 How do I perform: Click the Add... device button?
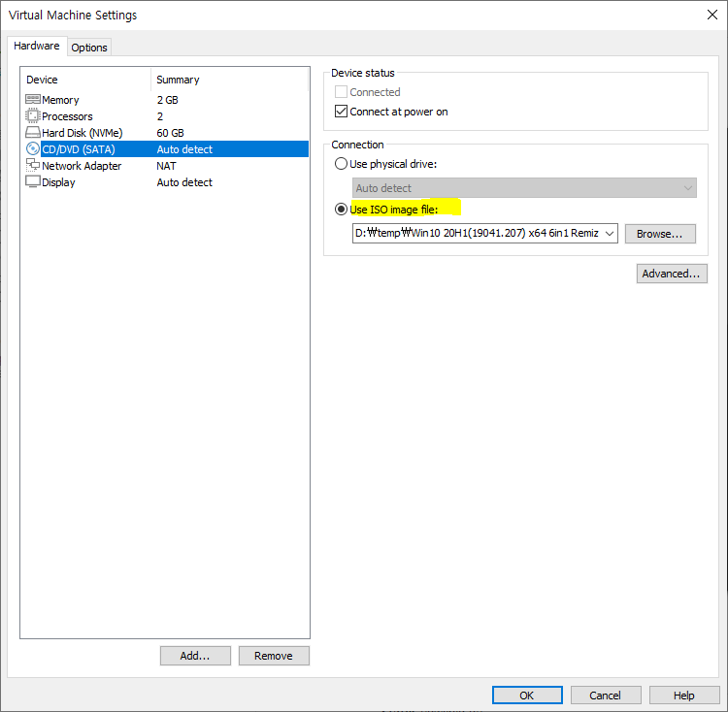pyautogui.click(x=195, y=656)
